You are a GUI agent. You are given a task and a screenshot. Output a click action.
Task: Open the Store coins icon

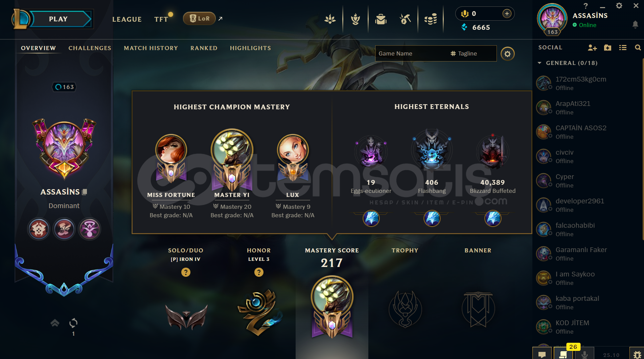[x=431, y=19]
